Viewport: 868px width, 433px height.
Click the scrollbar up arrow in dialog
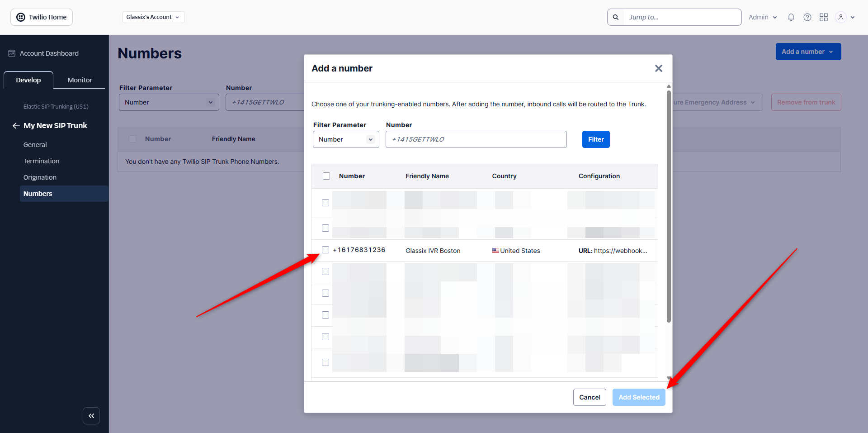[669, 86]
